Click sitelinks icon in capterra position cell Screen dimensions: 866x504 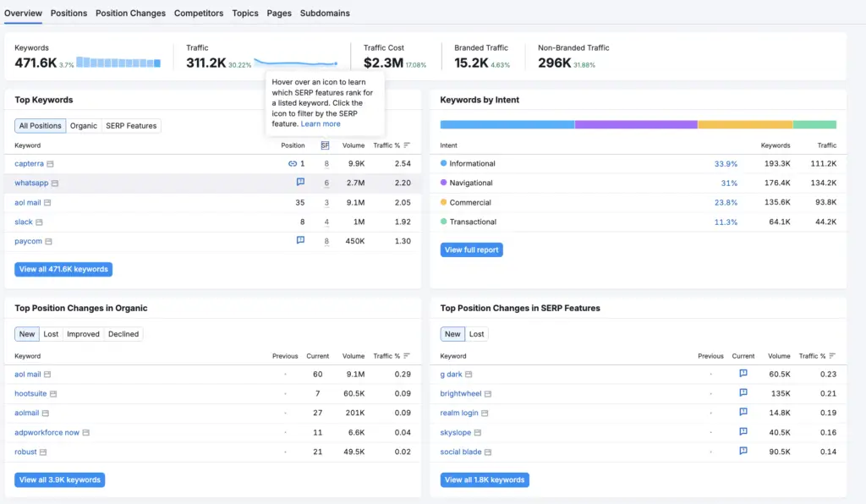click(292, 163)
